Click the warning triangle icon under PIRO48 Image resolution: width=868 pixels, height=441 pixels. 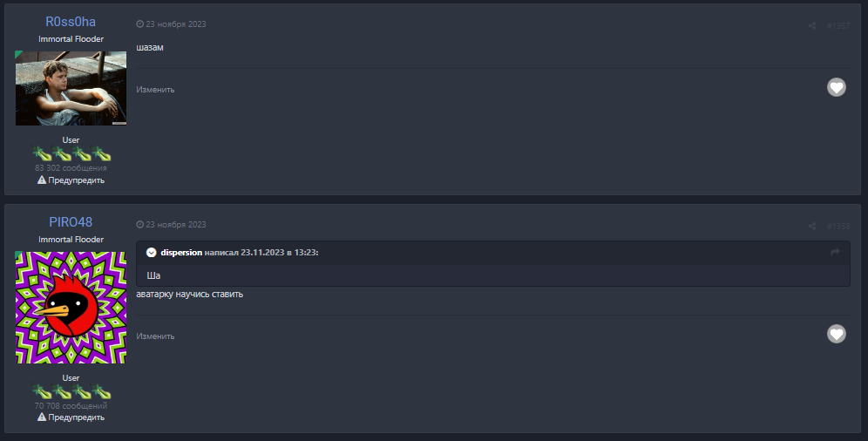[42, 417]
